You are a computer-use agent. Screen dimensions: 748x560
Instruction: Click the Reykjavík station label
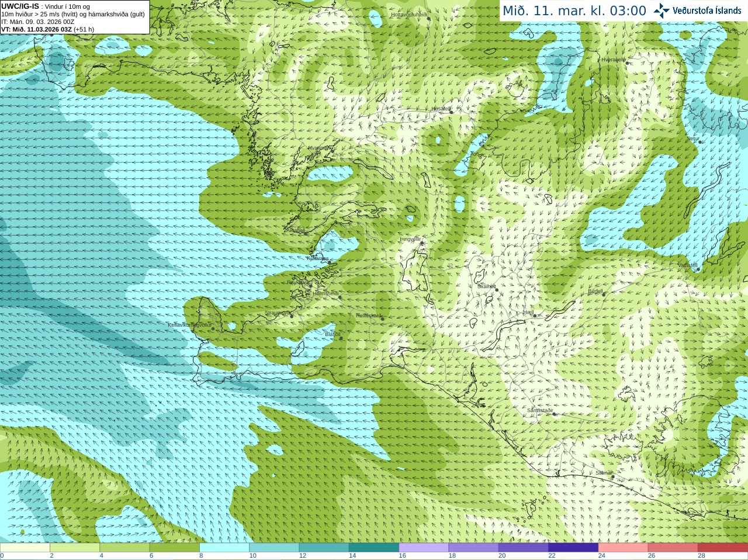pos(299,282)
